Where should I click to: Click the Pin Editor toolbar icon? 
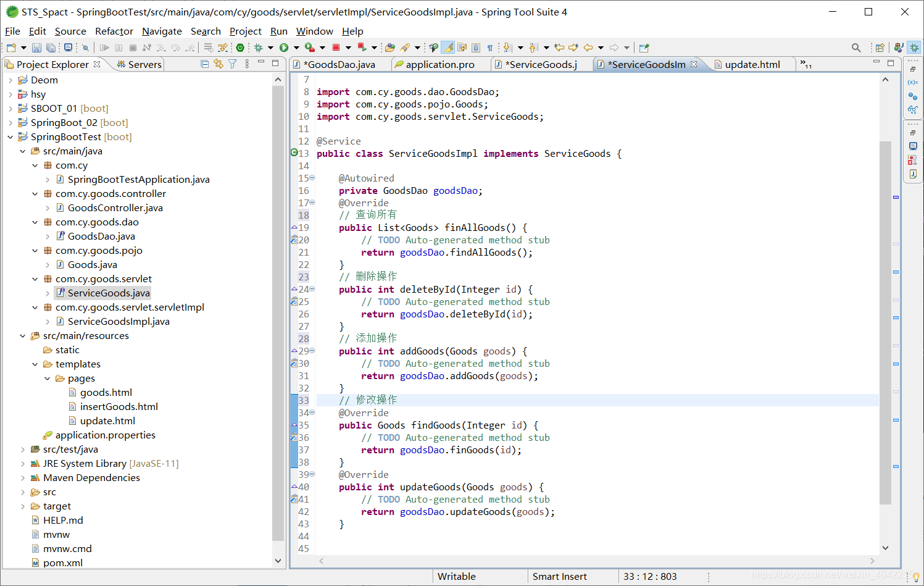tap(644, 48)
